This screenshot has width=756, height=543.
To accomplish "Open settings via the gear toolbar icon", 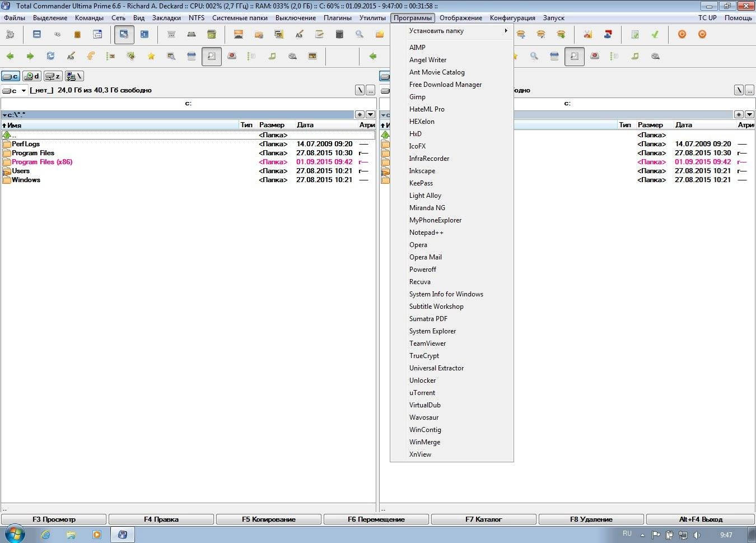I will click(x=10, y=35).
